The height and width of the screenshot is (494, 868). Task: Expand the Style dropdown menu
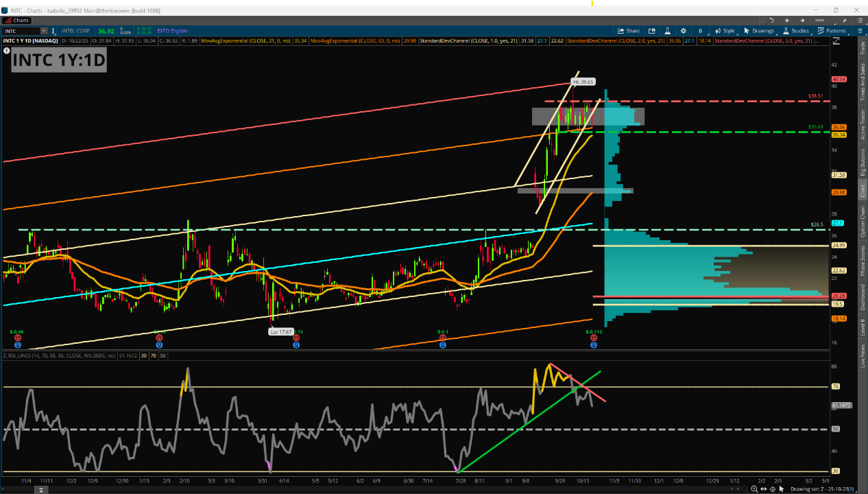(724, 31)
